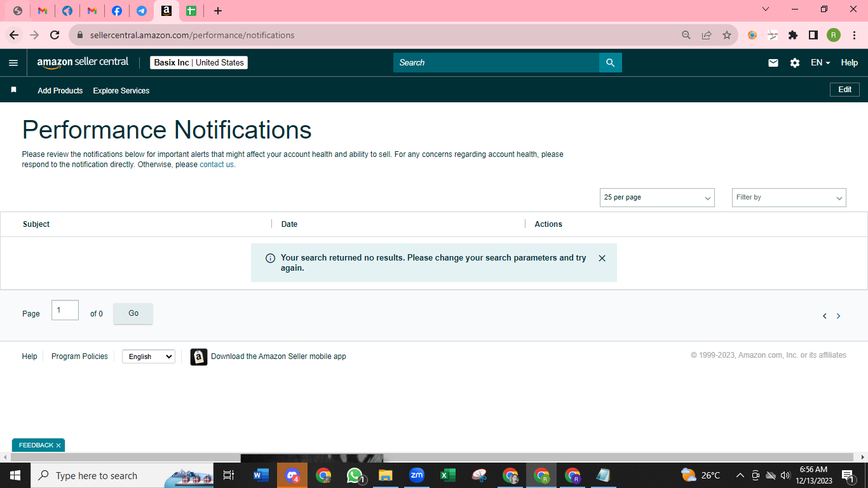The height and width of the screenshot is (488, 868).
Task: Open a new browser tab
Action: [x=218, y=11]
